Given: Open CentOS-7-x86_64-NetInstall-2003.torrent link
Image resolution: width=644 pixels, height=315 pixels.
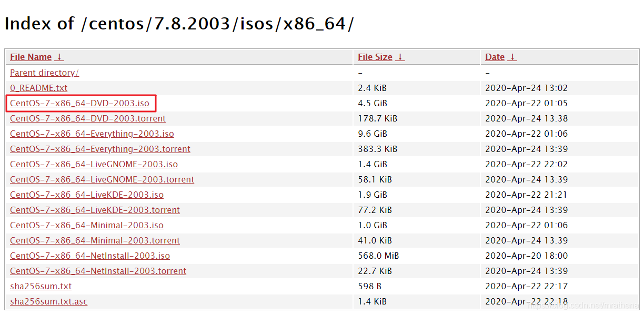Looking at the screenshot, I should [98, 271].
